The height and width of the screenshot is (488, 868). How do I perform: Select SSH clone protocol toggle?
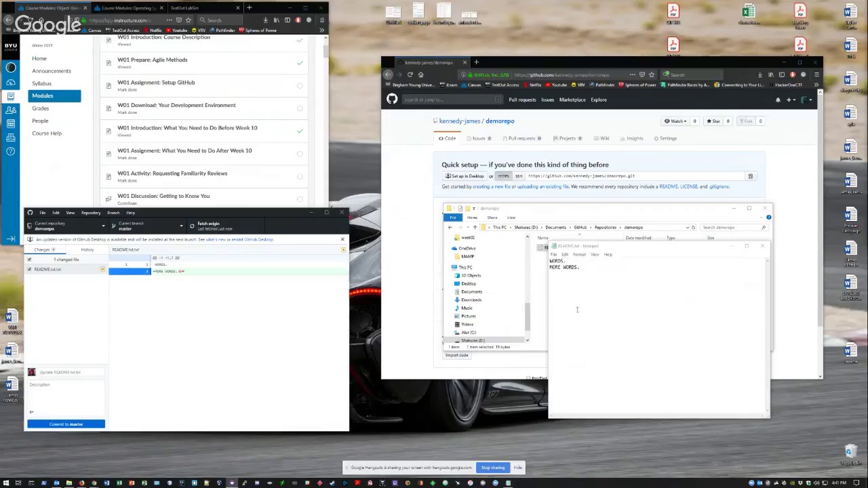(519, 176)
